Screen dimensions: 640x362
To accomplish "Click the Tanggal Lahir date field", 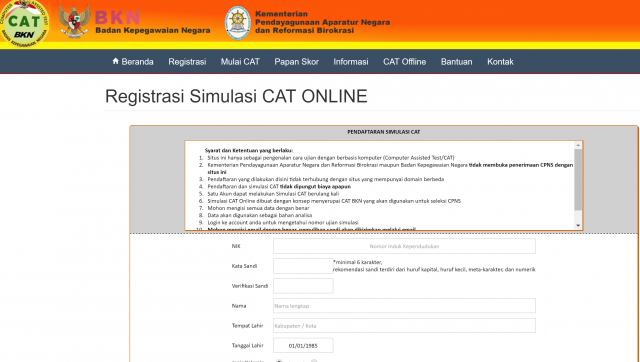I will coord(303,345).
